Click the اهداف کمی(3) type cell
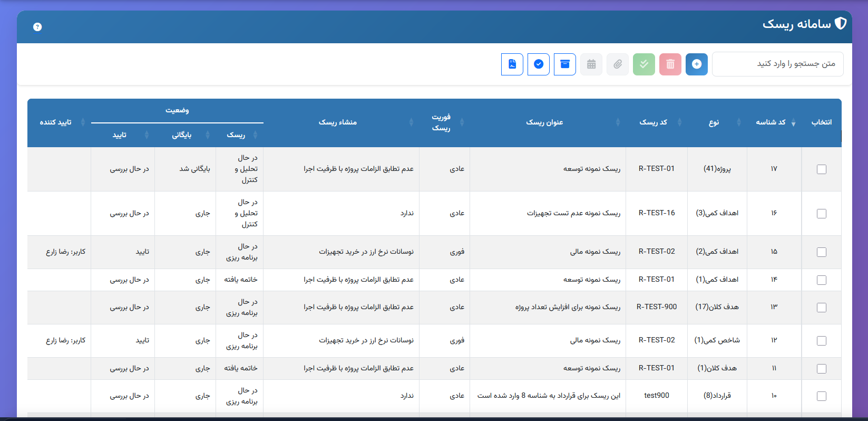 point(717,213)
